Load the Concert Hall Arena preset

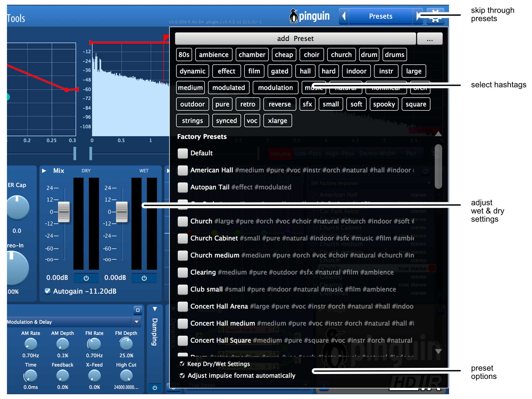click(295, 306)
